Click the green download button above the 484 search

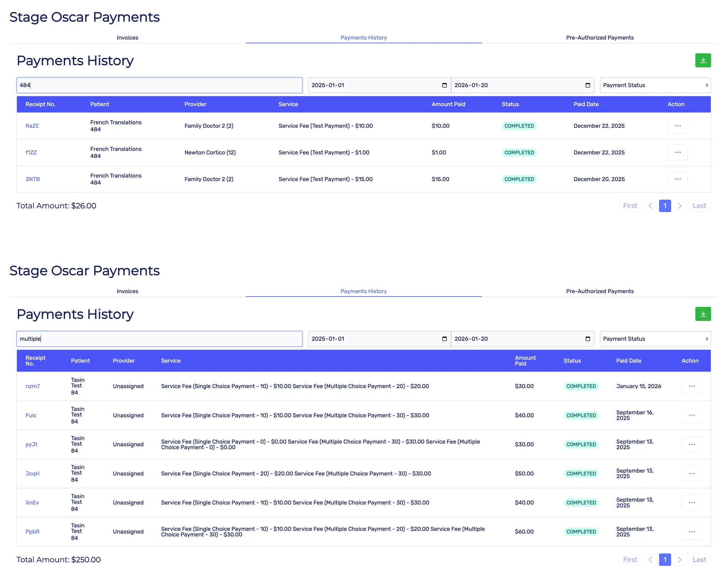click(703, 60)
